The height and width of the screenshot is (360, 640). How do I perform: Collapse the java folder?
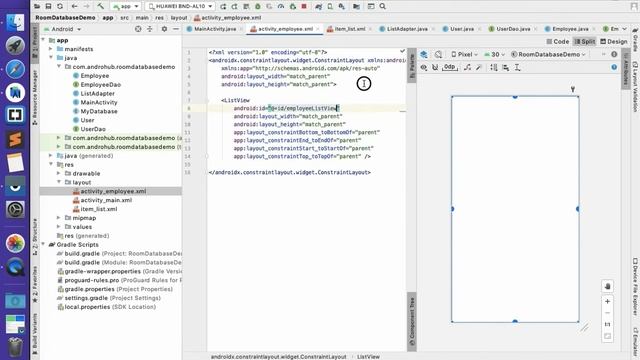(51, 58)
